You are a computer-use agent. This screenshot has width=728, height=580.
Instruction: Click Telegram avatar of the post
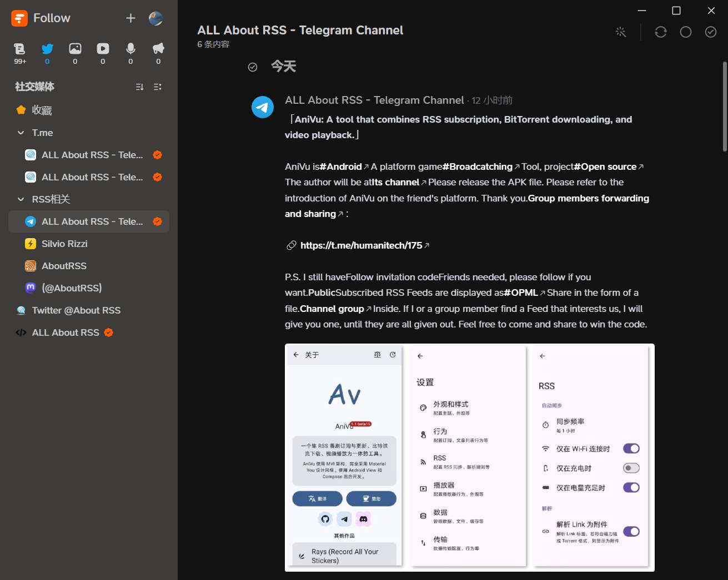(x=263, y=107)
